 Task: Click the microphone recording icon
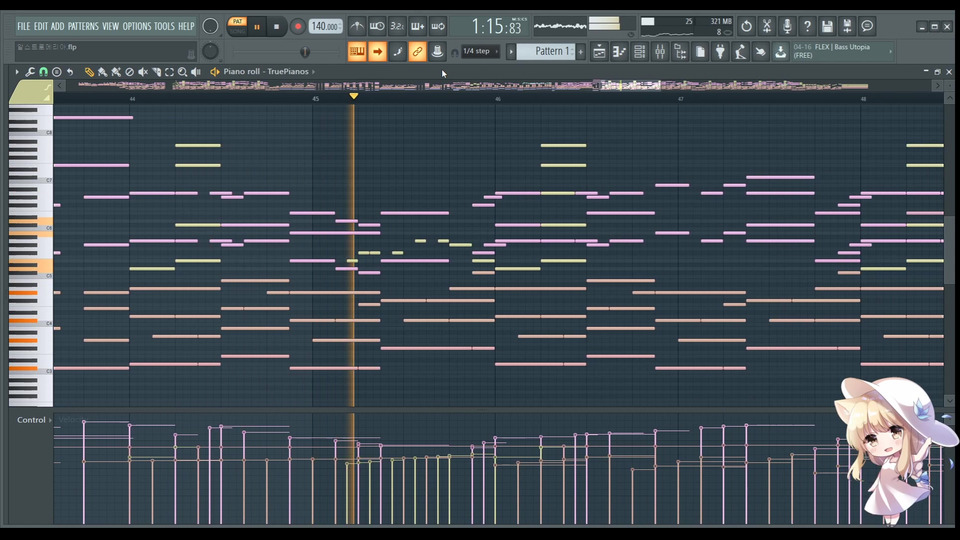[787, 26]
